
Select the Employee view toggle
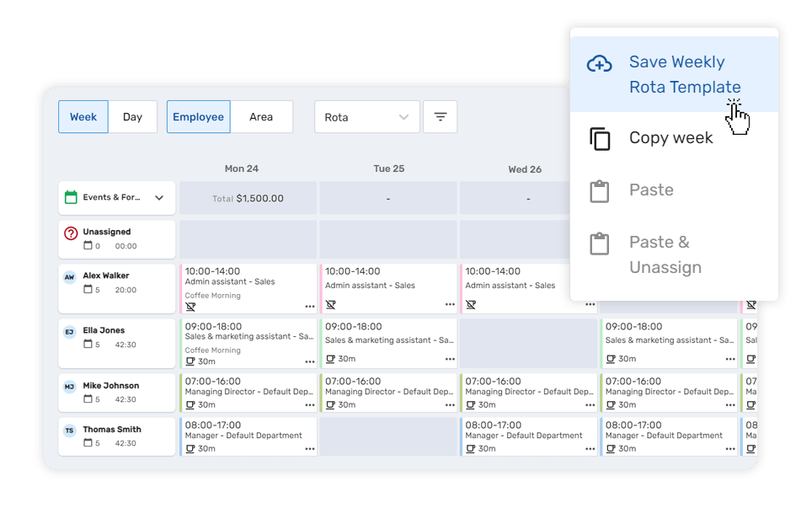pos(198,116)
